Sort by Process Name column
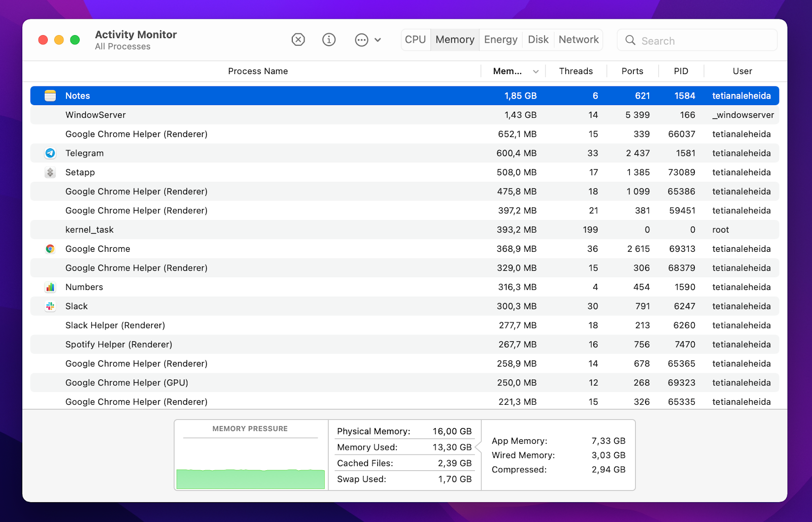The height and width of the screenshot is (522, 812). point(258,71)
